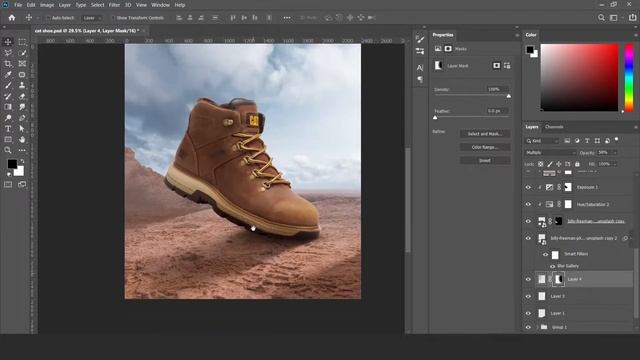Open the Multiply blend mode dropdown
Viewport: 640px width, 360px height.
pos(550,153)
